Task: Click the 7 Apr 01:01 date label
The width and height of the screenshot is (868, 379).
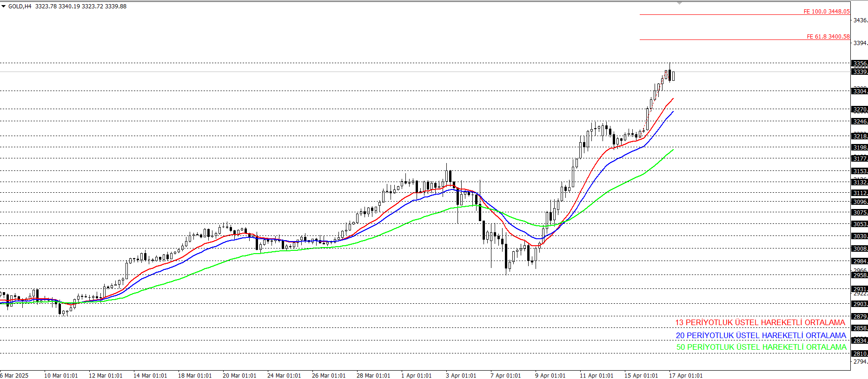Action: pos(505,375)
